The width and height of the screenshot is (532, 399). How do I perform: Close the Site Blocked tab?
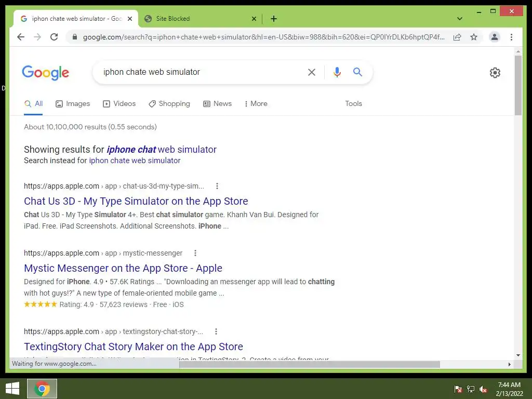tap(254, 19)
